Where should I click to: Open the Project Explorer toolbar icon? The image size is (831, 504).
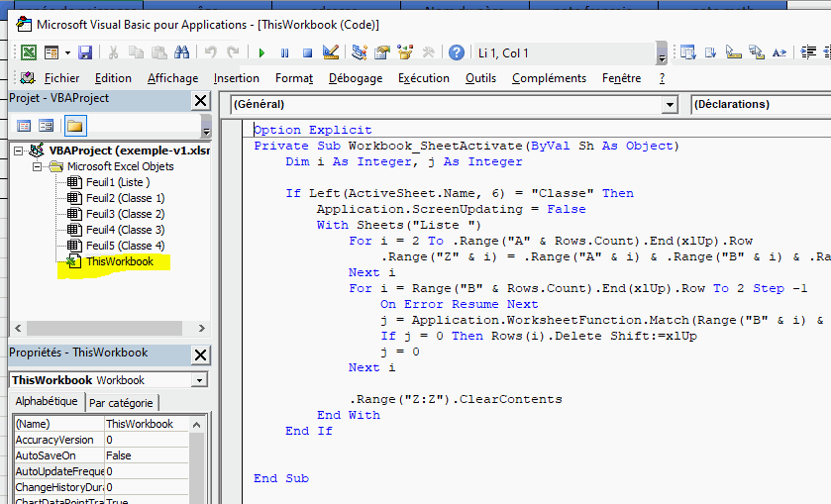coord(360,52)
